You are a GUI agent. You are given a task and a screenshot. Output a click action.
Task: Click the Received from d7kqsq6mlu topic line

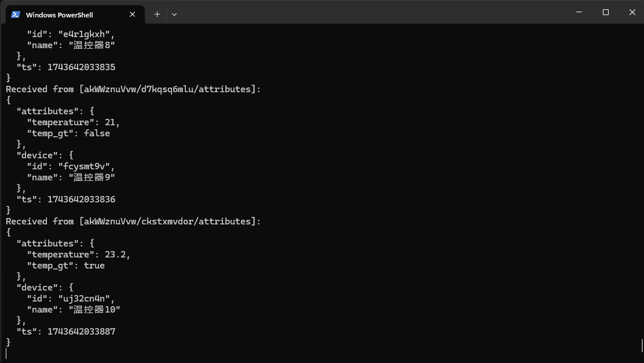pyautogui.click(x=133, y=89)
